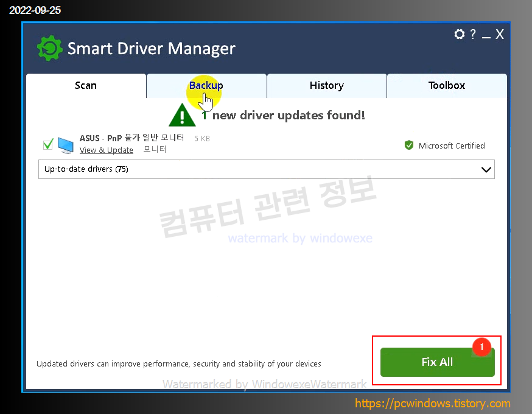The height and width of the screenshot is (414, 532).
Task: Click the Microsoft Certified shield icon
Action: pyautogui.click(x=409, y=146)
